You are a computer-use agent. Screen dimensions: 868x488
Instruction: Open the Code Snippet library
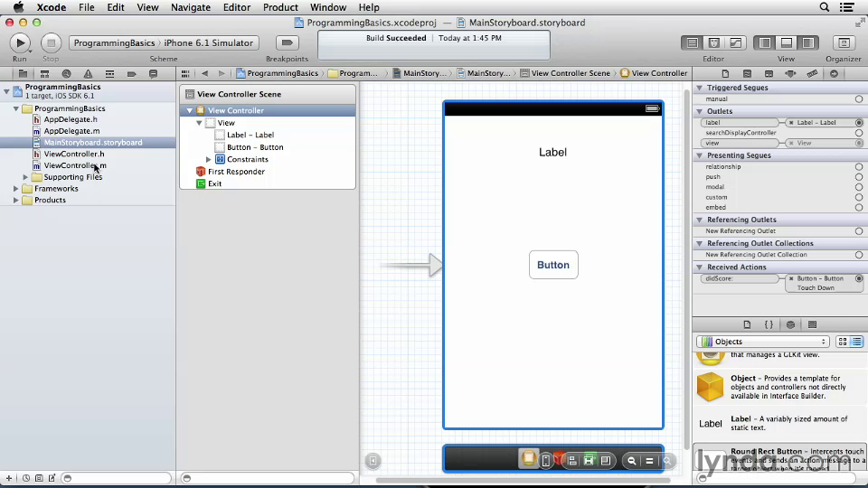point(769,324)
